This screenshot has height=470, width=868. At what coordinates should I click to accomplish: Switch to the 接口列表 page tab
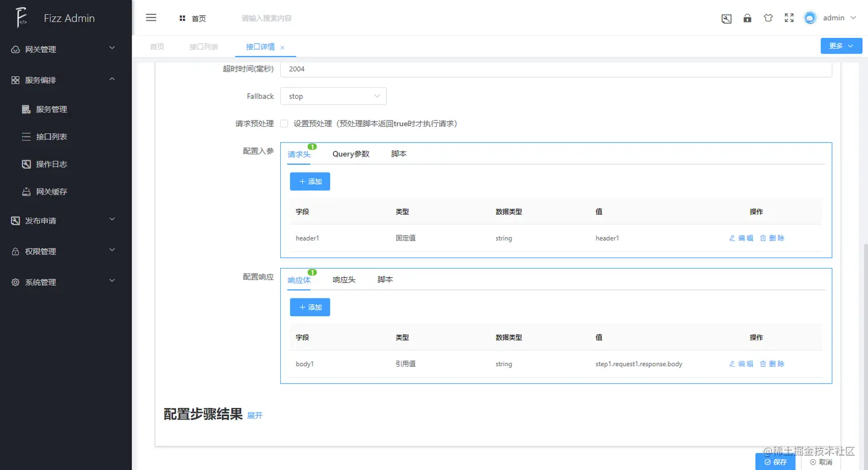(204, 46)
